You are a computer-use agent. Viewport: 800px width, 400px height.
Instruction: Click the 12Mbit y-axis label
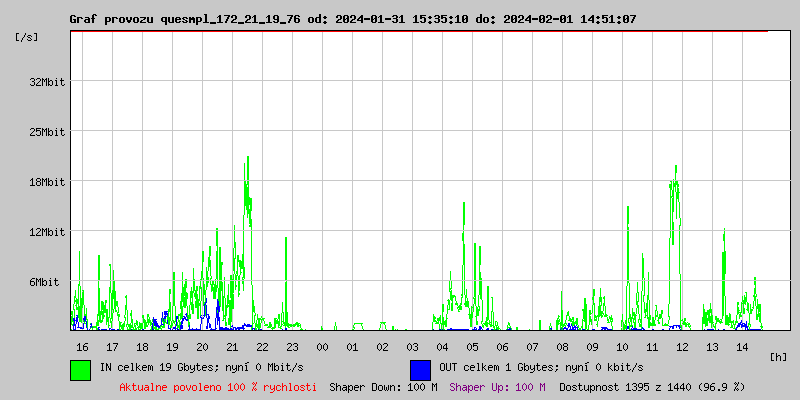pos(46,232)
